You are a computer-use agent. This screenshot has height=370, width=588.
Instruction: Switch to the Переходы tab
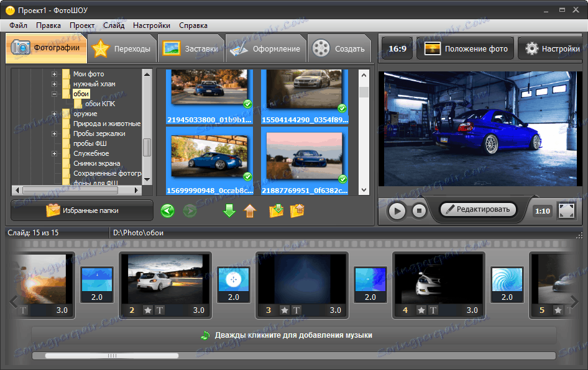pos(122,49)
